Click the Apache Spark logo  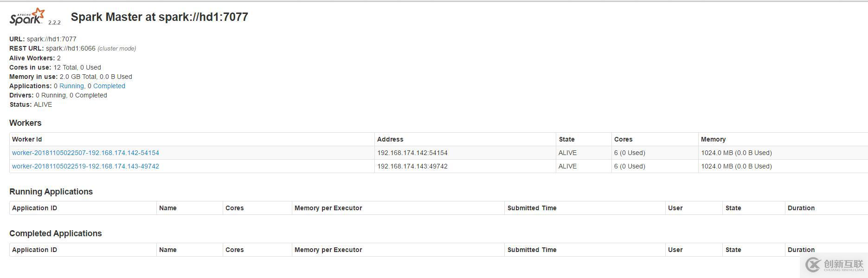pos(27,17)
